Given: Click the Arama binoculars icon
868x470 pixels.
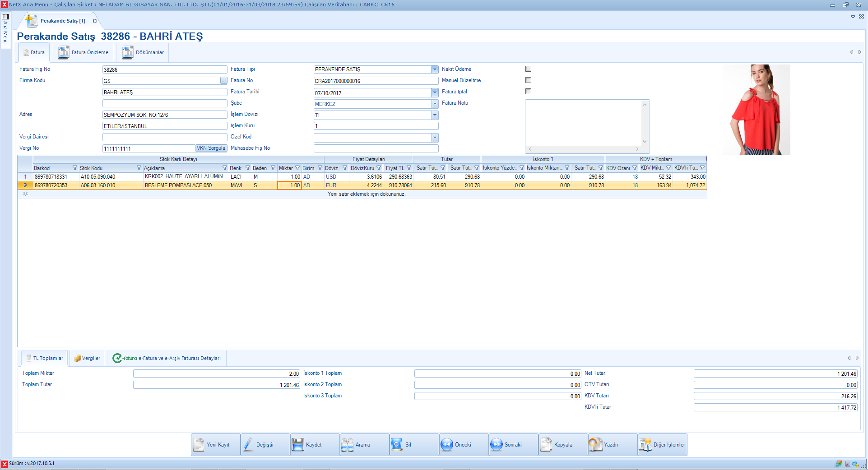Looking at the screenshot, I should (347, 445).
